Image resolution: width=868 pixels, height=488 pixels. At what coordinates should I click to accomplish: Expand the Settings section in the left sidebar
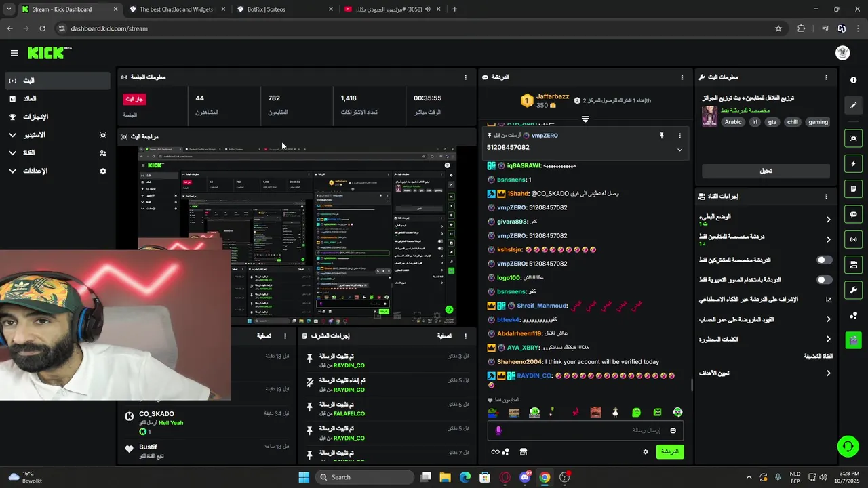pyautogui.click(x=57, y=171)
